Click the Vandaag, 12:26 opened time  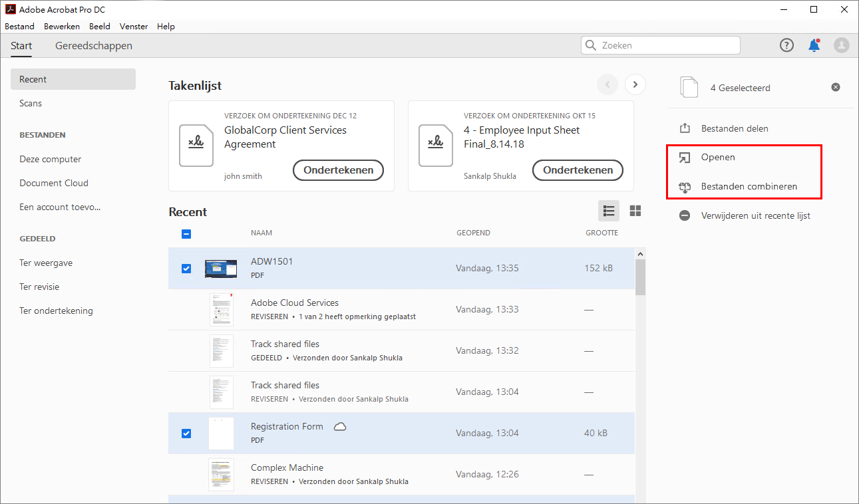click(x=487, y=474)
